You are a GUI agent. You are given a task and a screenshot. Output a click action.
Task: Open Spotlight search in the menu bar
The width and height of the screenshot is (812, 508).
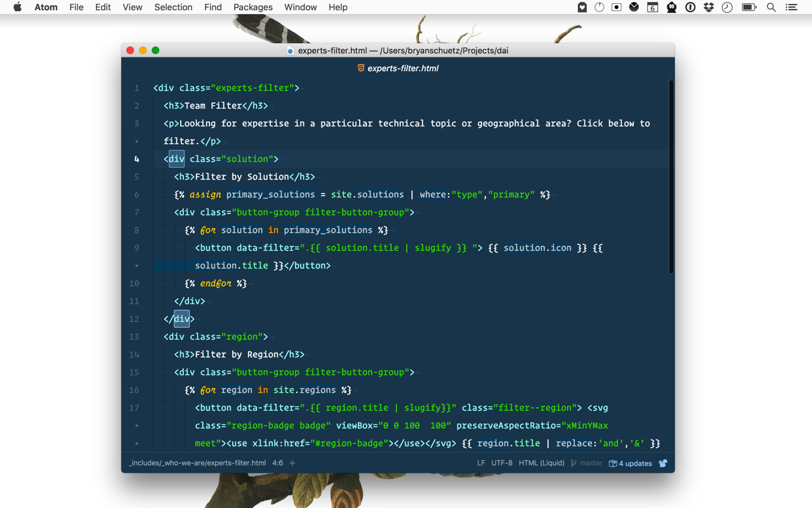pyautogui.click(x=771, y=7)
